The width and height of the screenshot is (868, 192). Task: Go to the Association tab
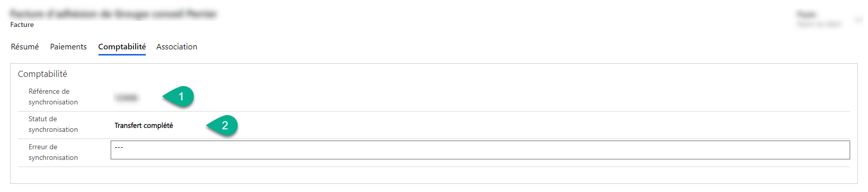pos(176,46)
